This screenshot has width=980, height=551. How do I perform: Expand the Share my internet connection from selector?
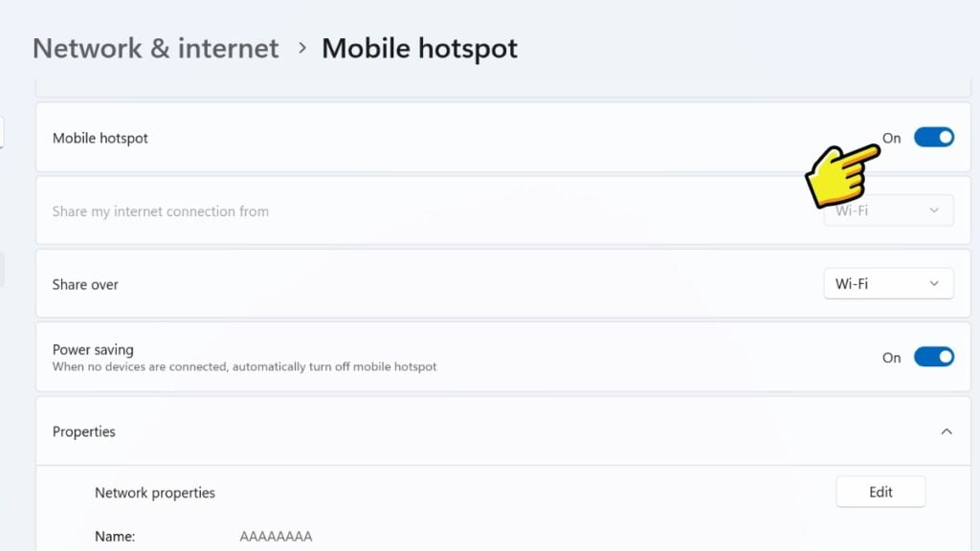(888, 210)
